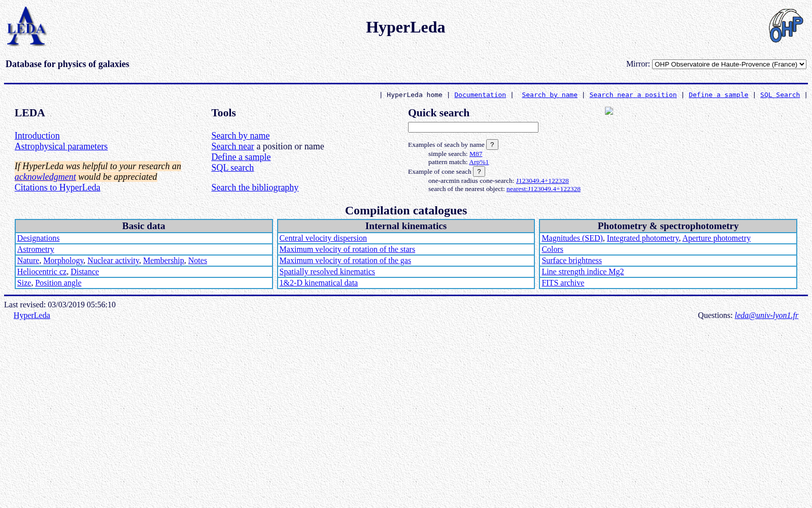The image size is (812, 508).
Task: Open the Designations catalogue
Action: (38, 238)
